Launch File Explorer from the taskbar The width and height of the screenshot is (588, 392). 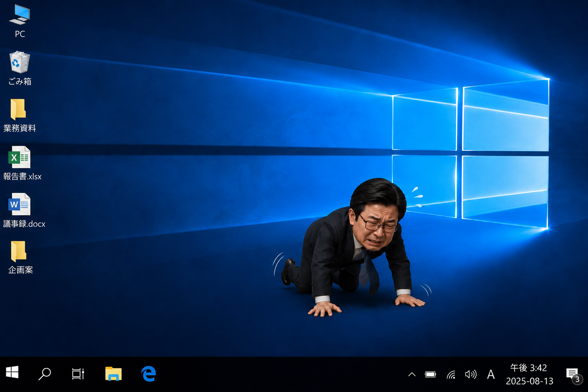tap(113, 374)
